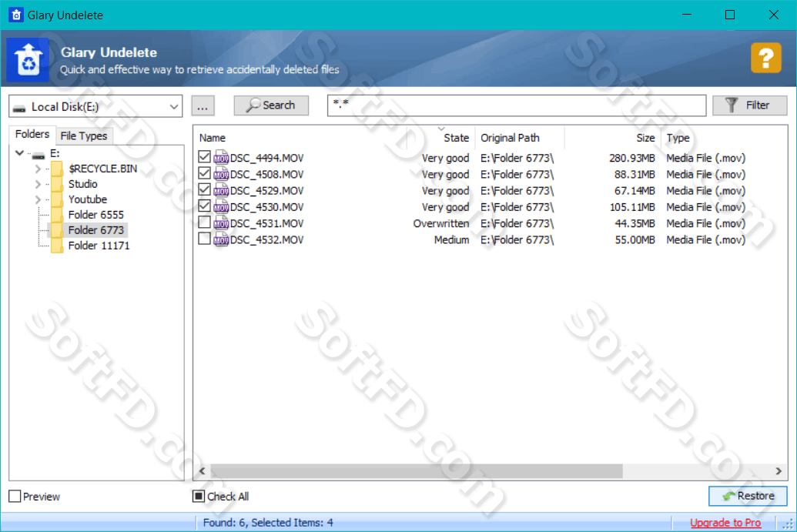This screenshot has width=797, height=532.
Task: Click the 'Medium' state cell
Action: click(x=451, y=239)
